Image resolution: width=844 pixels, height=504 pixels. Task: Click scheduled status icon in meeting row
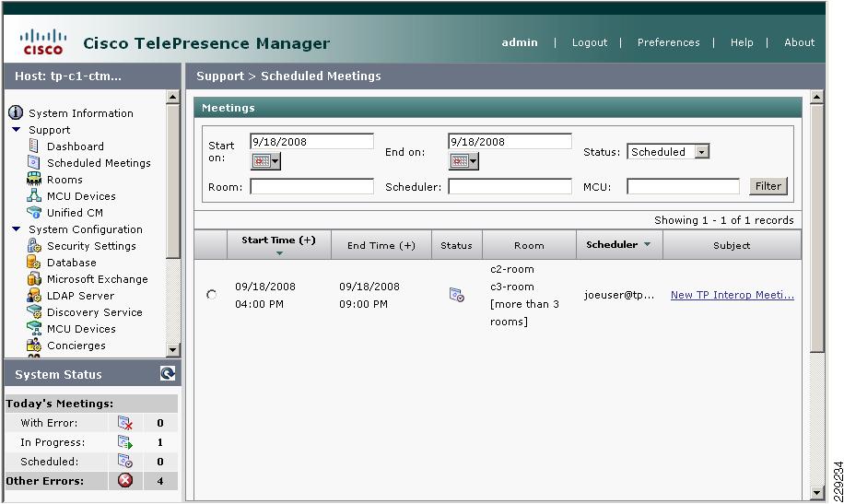tap(456, 295)
